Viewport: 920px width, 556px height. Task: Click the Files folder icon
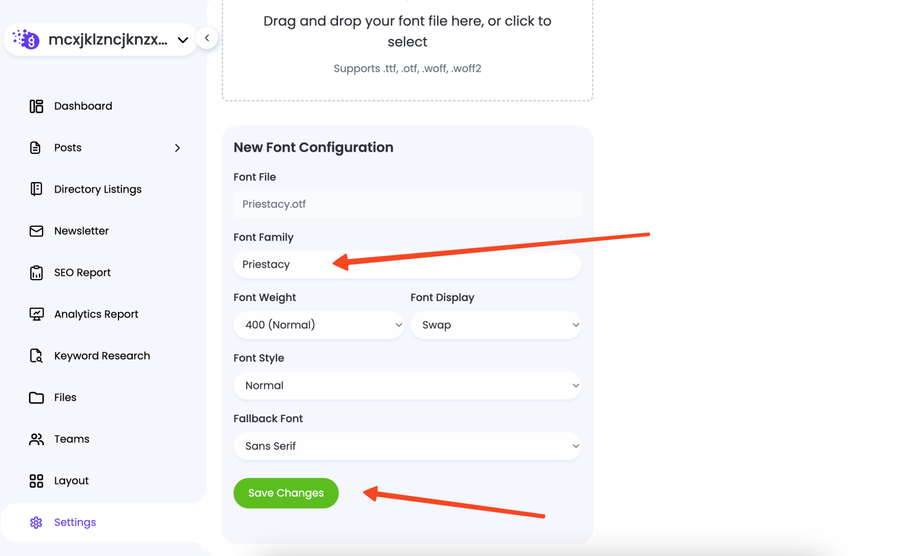[36, 398]
